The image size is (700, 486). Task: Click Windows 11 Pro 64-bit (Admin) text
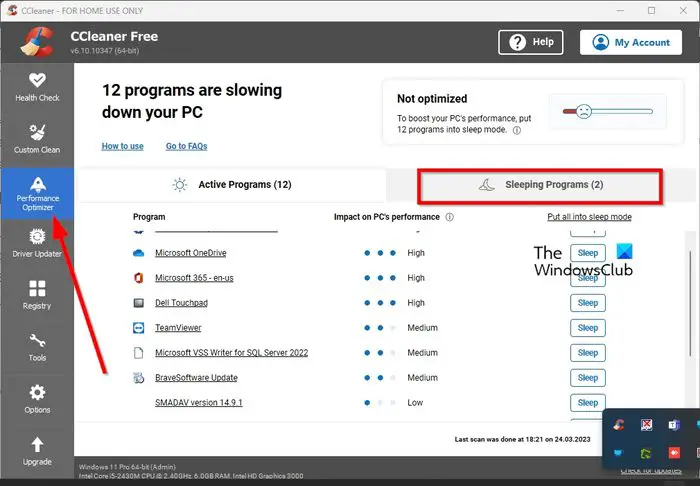127,467
